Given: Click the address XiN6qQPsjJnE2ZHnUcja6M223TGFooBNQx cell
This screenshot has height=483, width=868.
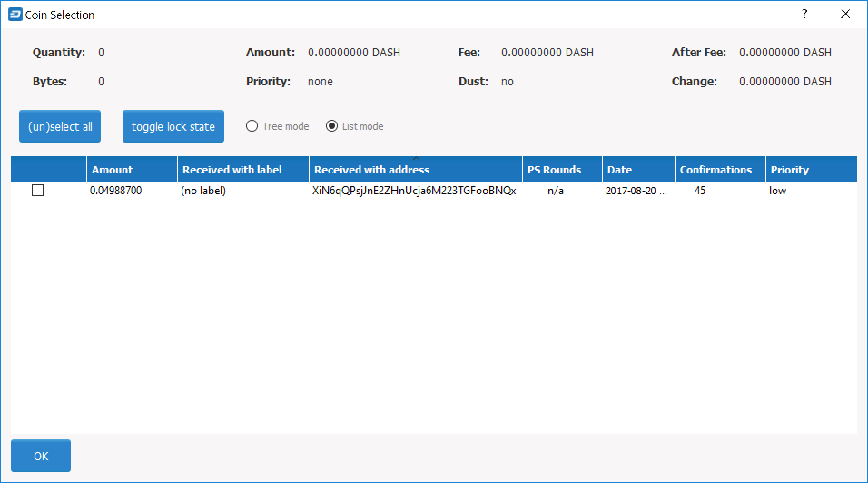Looking at the screenshot, I should pyautogui.click(x=414, y=191).
